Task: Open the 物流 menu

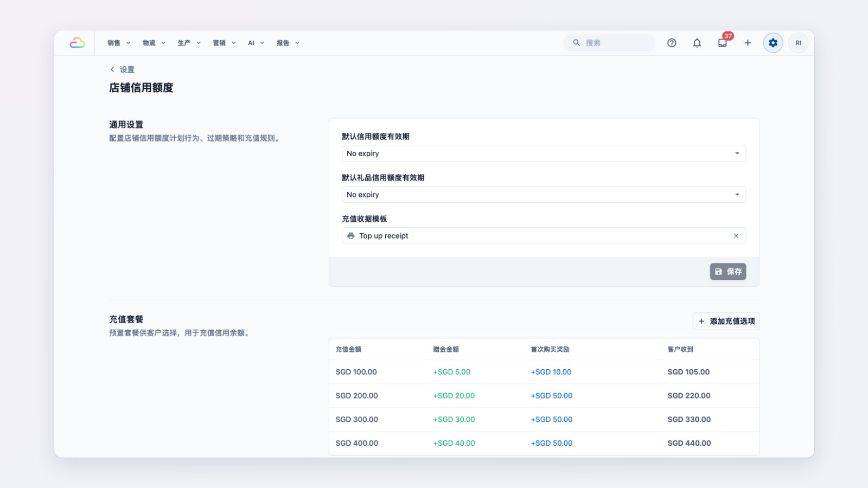Action: (154, 43)
